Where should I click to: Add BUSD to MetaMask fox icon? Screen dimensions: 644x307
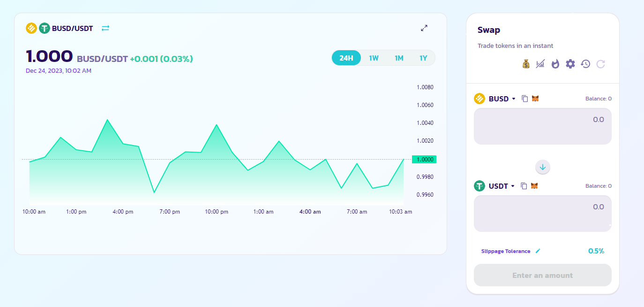(535, 99)
